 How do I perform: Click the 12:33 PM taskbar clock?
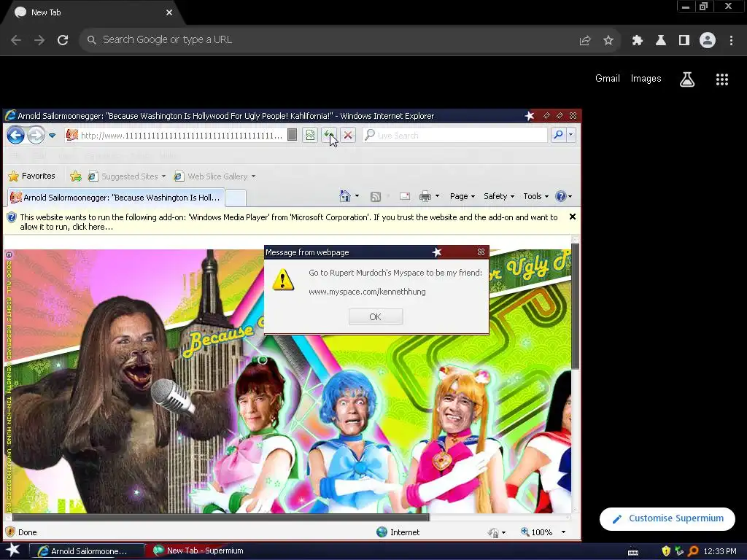point(720,551)
